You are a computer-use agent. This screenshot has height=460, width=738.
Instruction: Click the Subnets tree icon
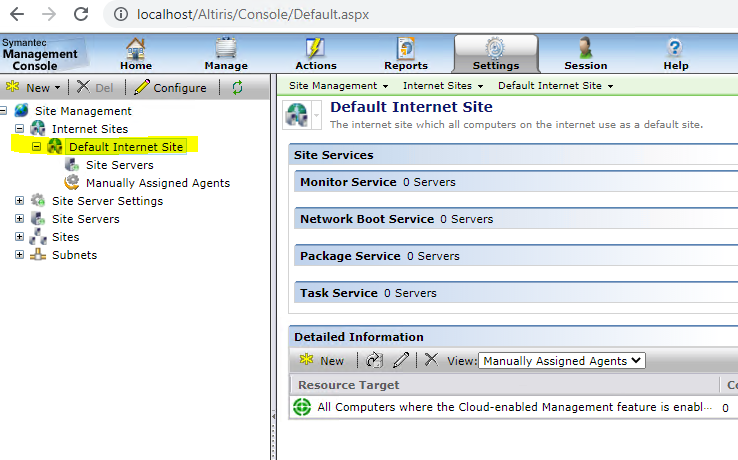click(38, 255)
